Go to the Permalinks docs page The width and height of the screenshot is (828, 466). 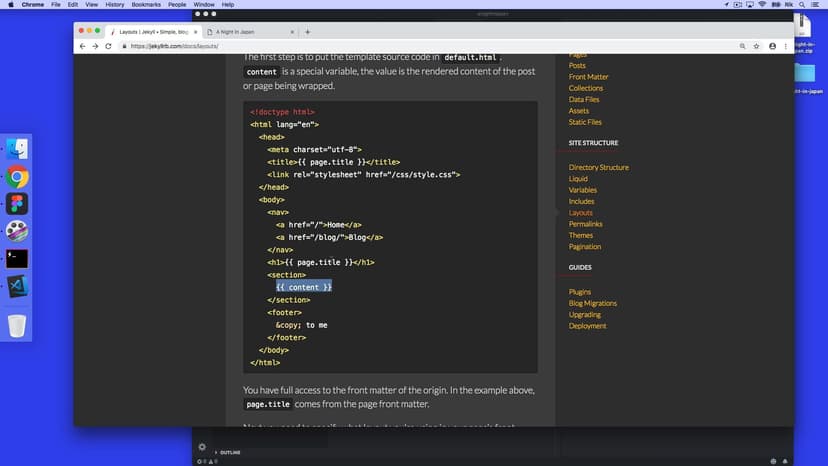coord(585,224)
